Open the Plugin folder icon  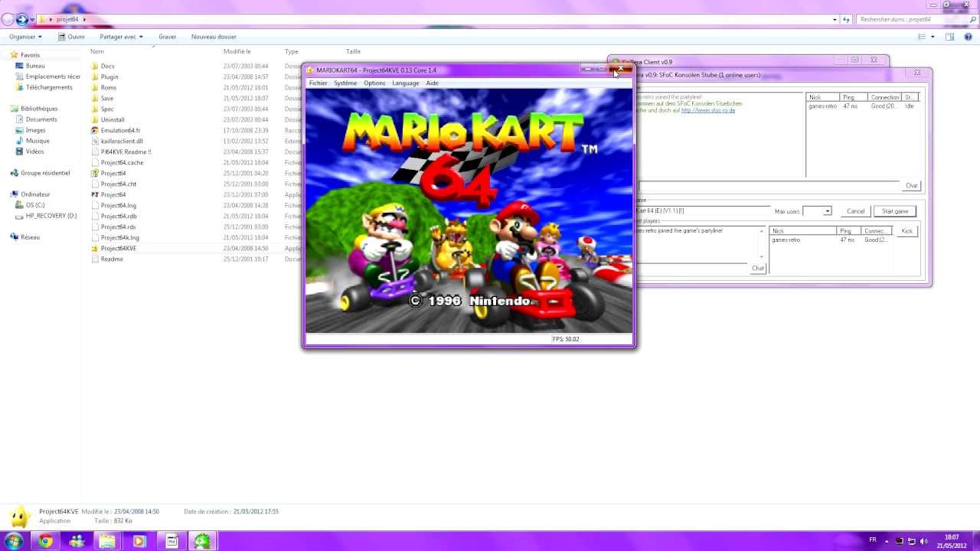click(95, 77)
